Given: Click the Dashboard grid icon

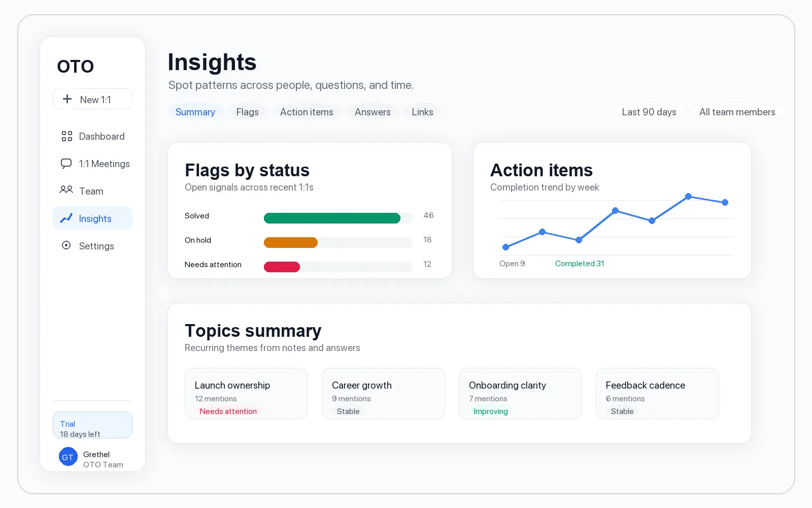Looking at the screenshot, I should point(66,136).
